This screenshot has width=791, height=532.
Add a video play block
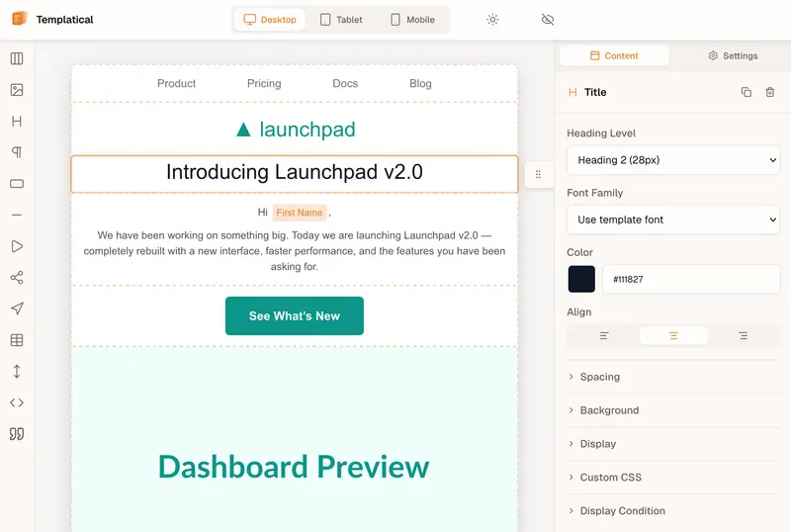(x=17, y=246)
